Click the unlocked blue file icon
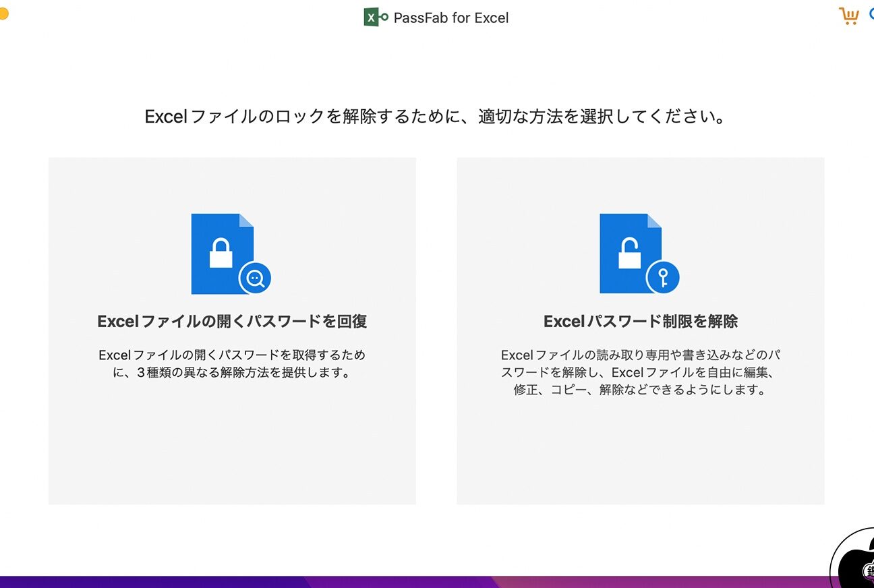Screen dimensions: 874x588 (x=631, y=253)
